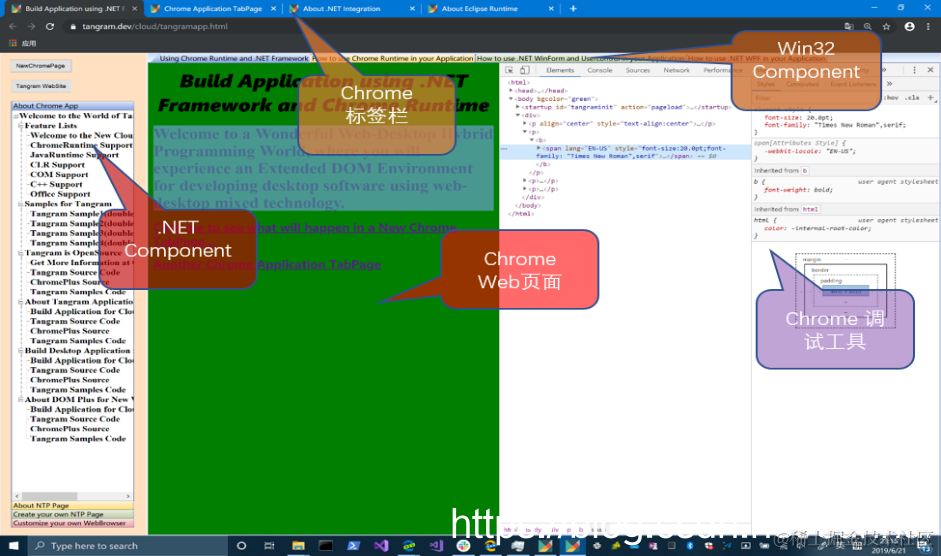Click the browser Forward arrow
Image resolution: width=941 pixels, height=556 pixels.
tap(31, 26)
